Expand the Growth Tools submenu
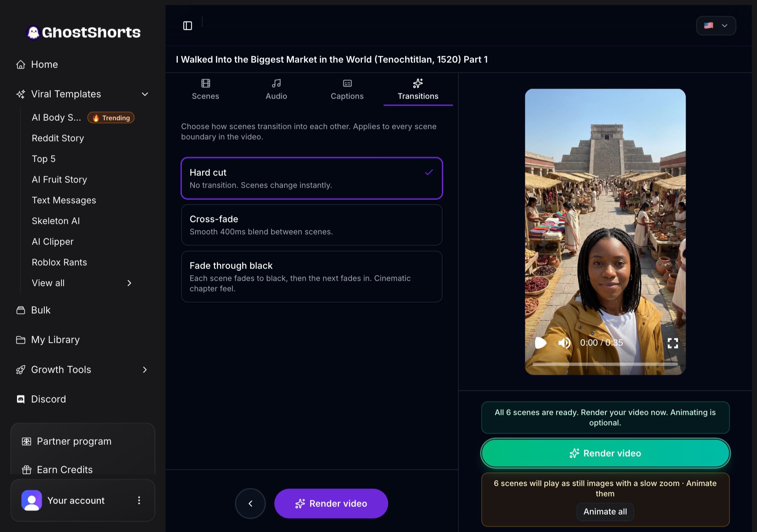 coord(145,369)
